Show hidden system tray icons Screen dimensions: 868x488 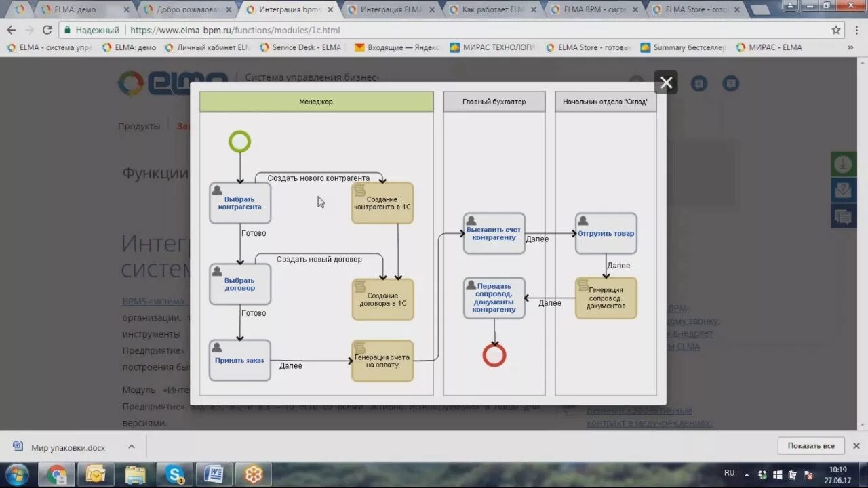(747, 474)
